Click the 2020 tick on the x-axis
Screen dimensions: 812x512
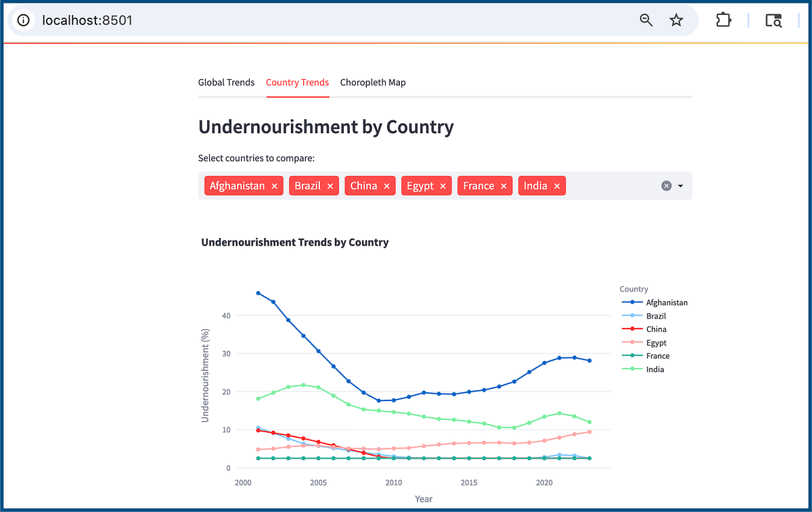point(544,483)
